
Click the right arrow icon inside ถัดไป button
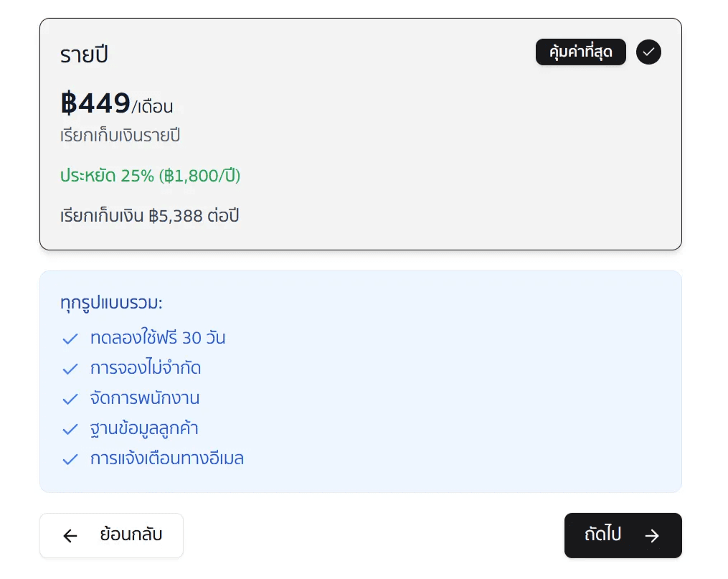(x=652, y=535)
